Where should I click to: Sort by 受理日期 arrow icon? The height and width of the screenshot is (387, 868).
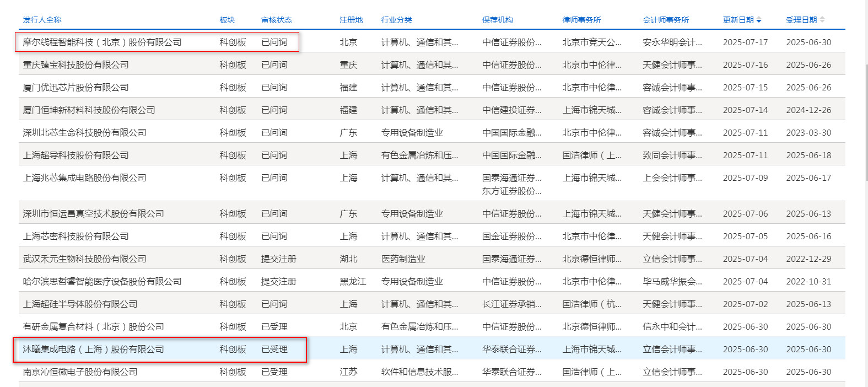822,20
